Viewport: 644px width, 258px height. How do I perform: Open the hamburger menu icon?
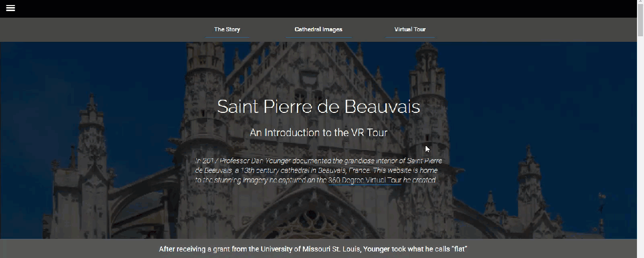pos(10,8)
